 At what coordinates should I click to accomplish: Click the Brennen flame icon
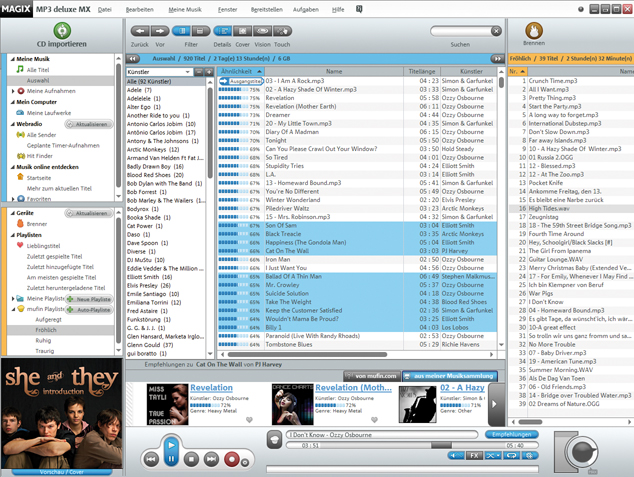[x=534, y=30]
